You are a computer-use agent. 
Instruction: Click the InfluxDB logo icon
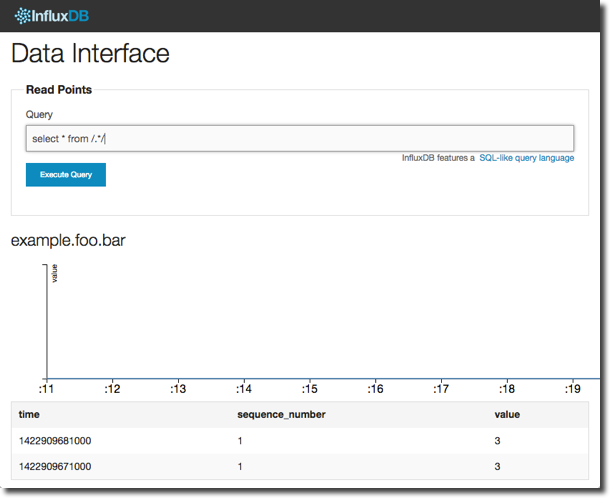coord(21,15)
